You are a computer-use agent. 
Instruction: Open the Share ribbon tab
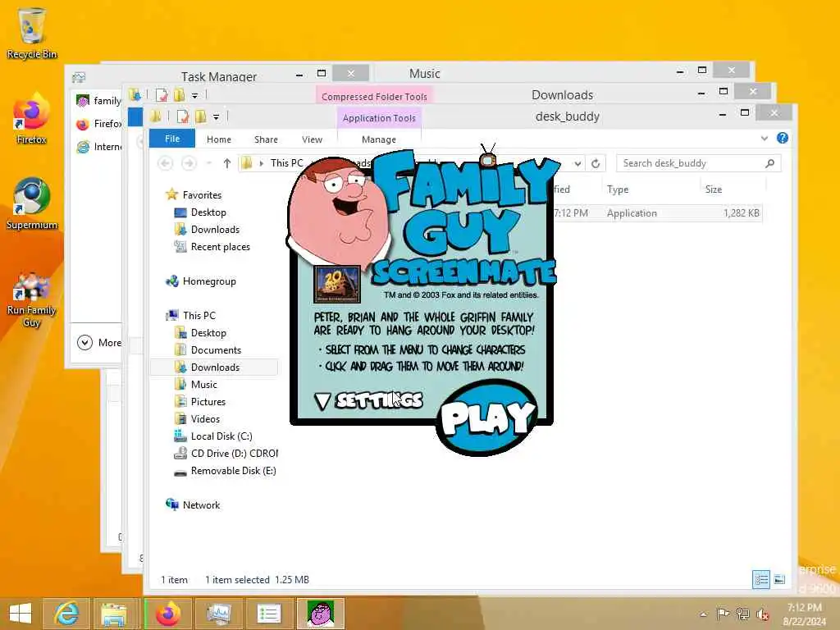(x=266, y=139)
